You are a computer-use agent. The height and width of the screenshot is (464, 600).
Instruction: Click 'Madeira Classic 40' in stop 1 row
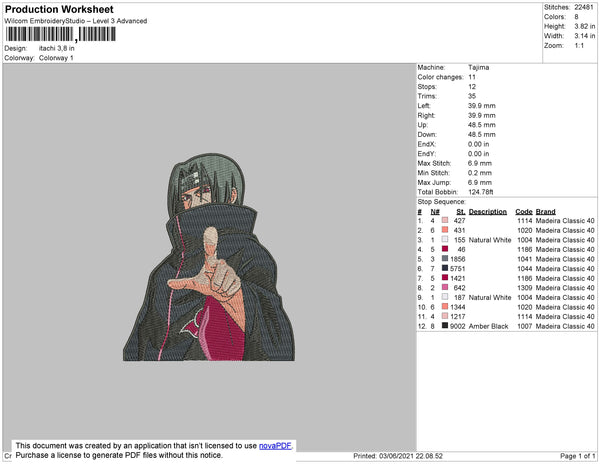pyautogui.click(x=565, y=221)
